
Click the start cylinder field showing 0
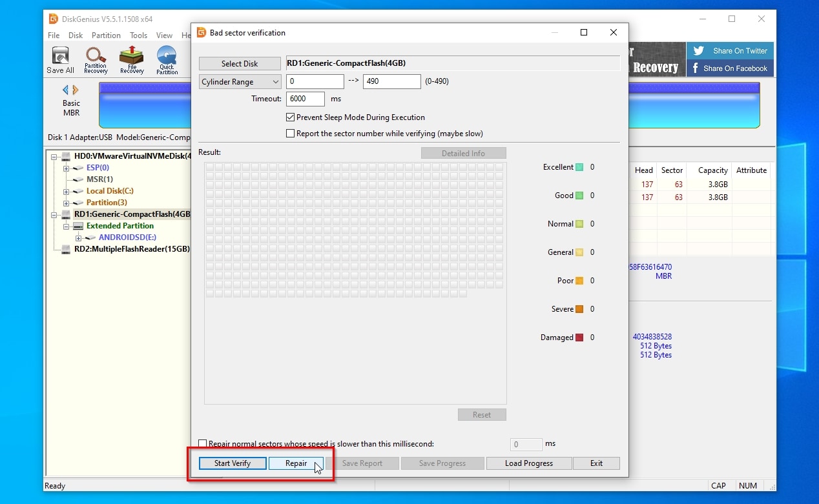[315, 81]
